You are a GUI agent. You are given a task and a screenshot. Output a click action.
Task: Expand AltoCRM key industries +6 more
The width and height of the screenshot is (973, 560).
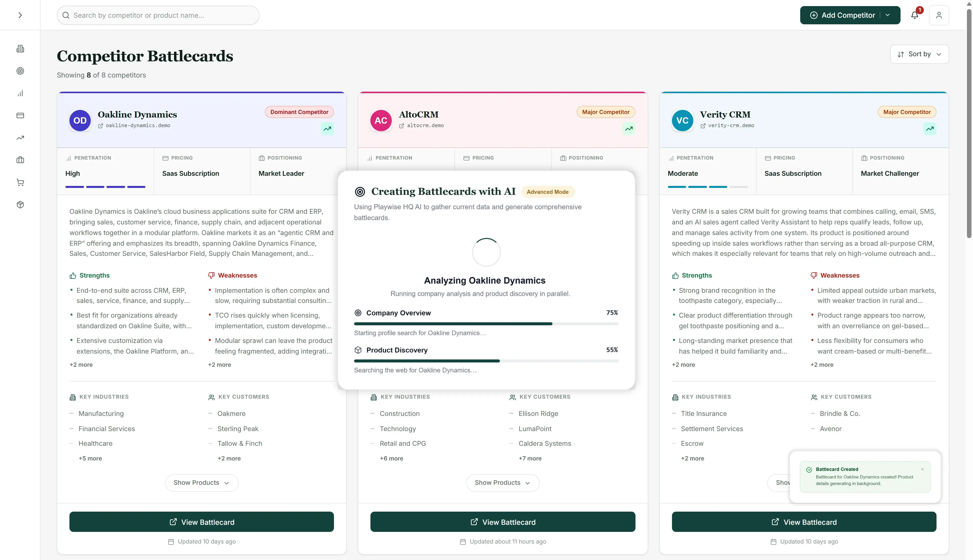tap(392, 458)
